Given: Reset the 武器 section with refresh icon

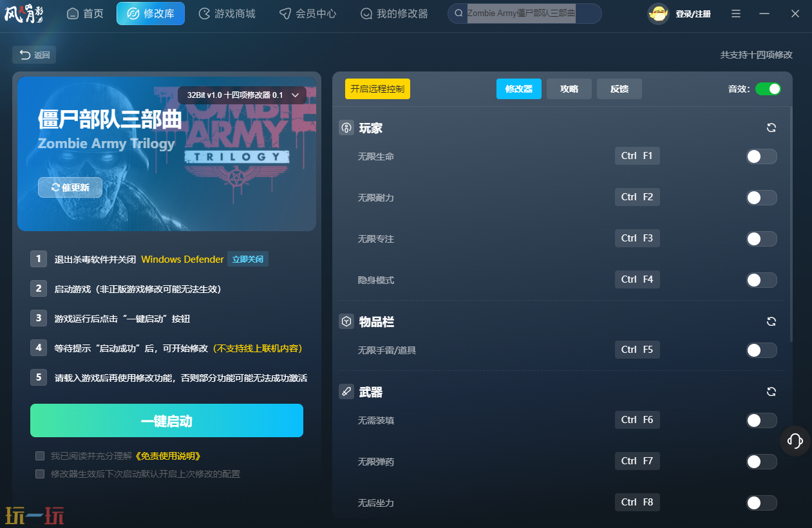Looking at the screenshot, I should (771, 391).
